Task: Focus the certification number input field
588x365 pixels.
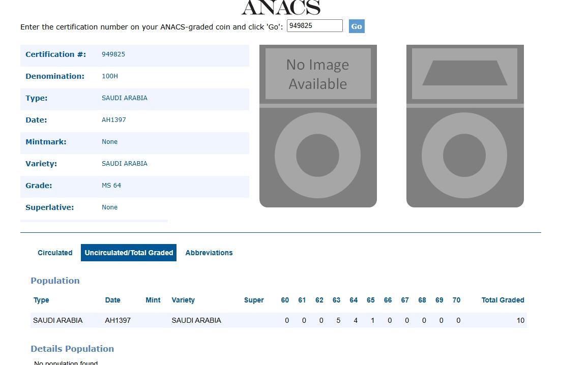Action: pos(315,26)
